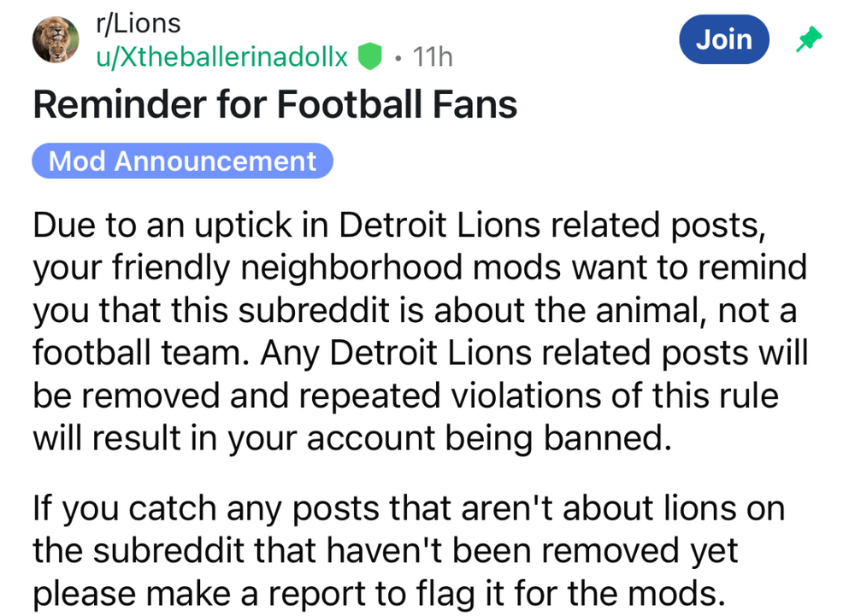Click the r/Lions lion avatar image

click(x=56, y=40)
